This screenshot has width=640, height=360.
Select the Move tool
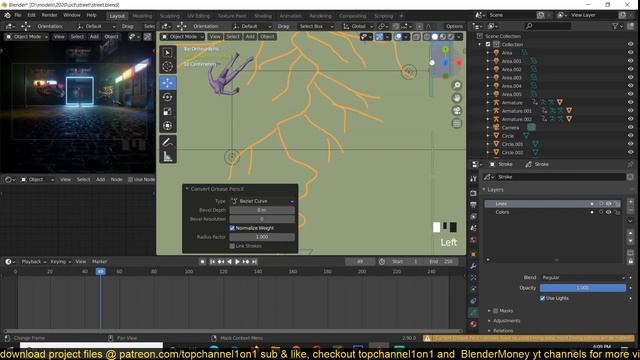(168, 83)
